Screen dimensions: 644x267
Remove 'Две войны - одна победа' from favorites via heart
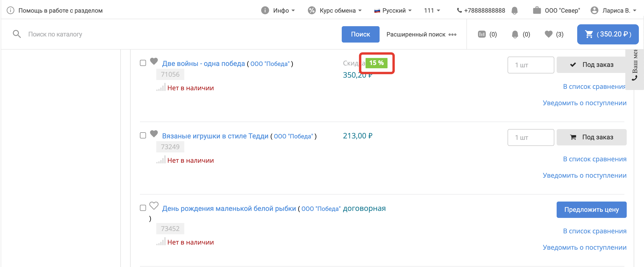(154, 61)
